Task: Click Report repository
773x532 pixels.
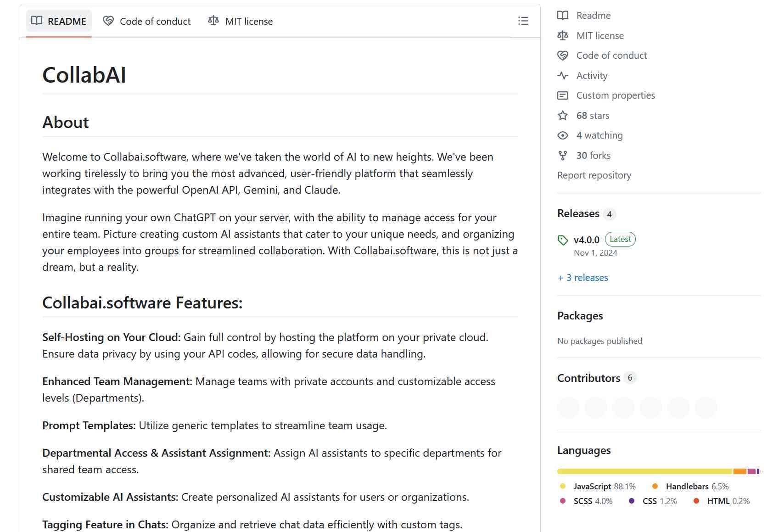Action: click(594, 175)
